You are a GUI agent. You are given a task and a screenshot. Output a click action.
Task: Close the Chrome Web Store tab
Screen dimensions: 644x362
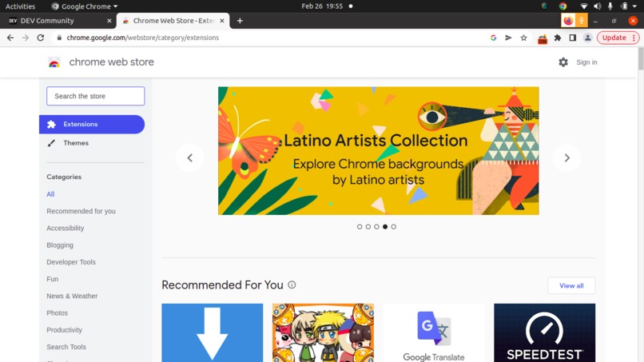[x=222, y=21]
